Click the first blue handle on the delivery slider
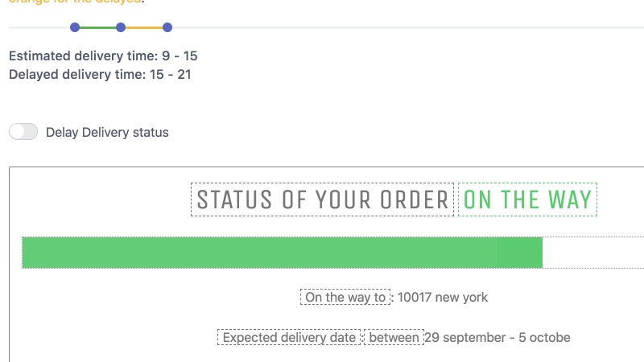 (75, 27)
